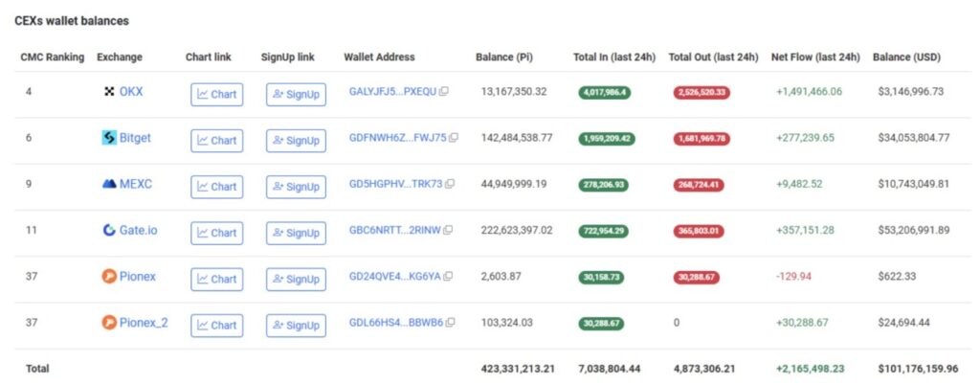Viewport: 980px width, 385px height.
Task: Click the Net Flow (last 24h) header
Action: coord(815,57)
